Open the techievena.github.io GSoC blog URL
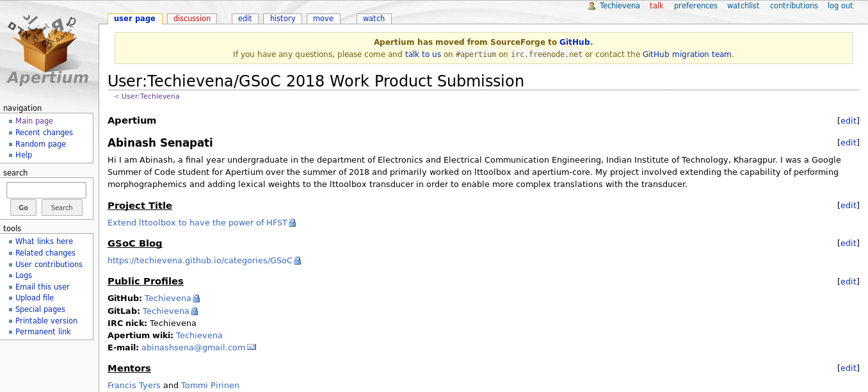The width and height of the screenshot is (868, 392). (200, 261)
